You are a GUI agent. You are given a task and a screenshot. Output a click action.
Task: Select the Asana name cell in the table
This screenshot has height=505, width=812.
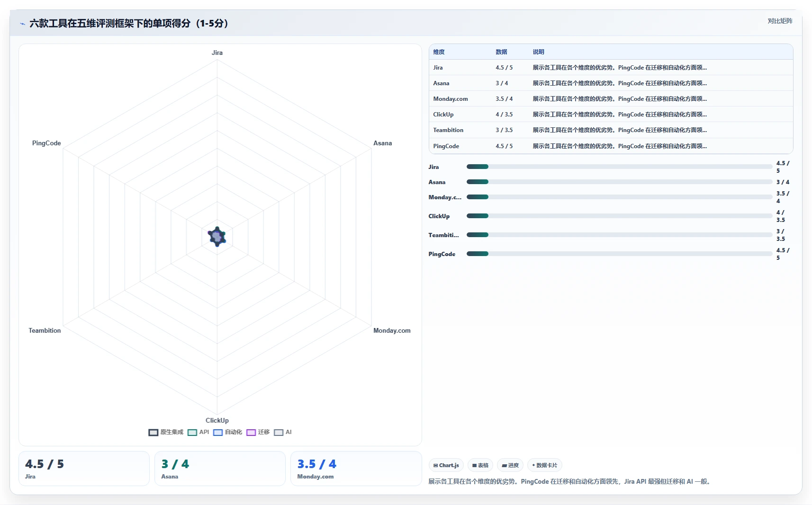[441, 83]
